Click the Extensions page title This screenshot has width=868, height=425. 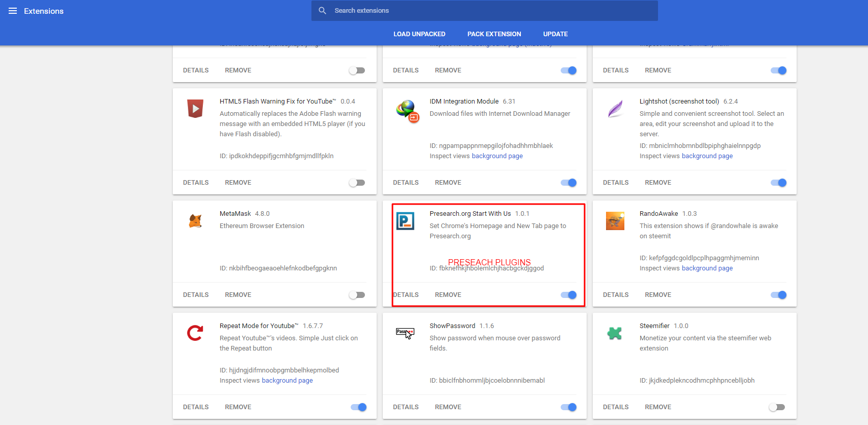point(44,11)
